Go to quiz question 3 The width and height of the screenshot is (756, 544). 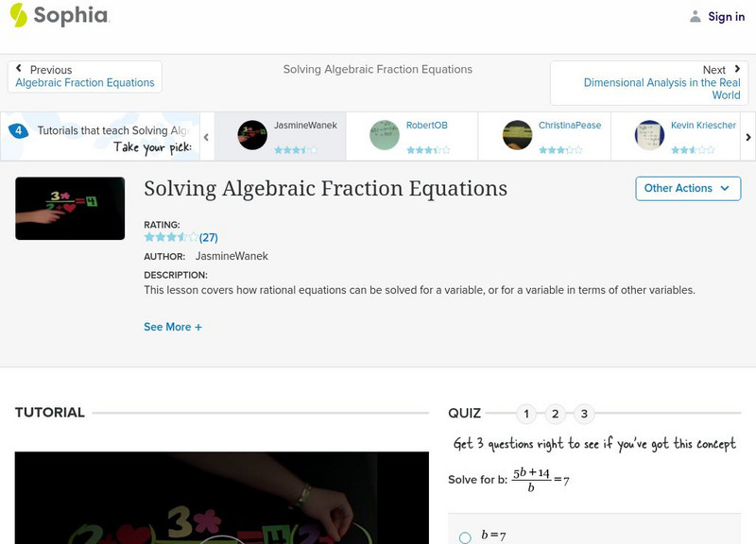584,414
